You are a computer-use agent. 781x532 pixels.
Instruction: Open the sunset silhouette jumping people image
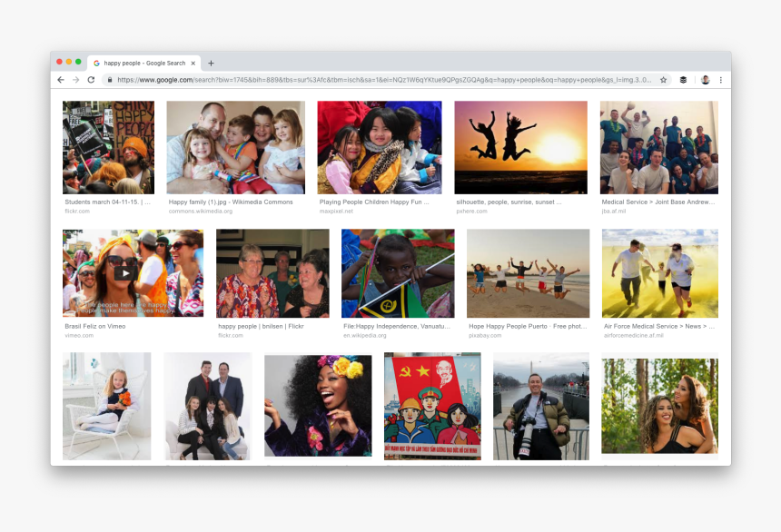point(520,147)
